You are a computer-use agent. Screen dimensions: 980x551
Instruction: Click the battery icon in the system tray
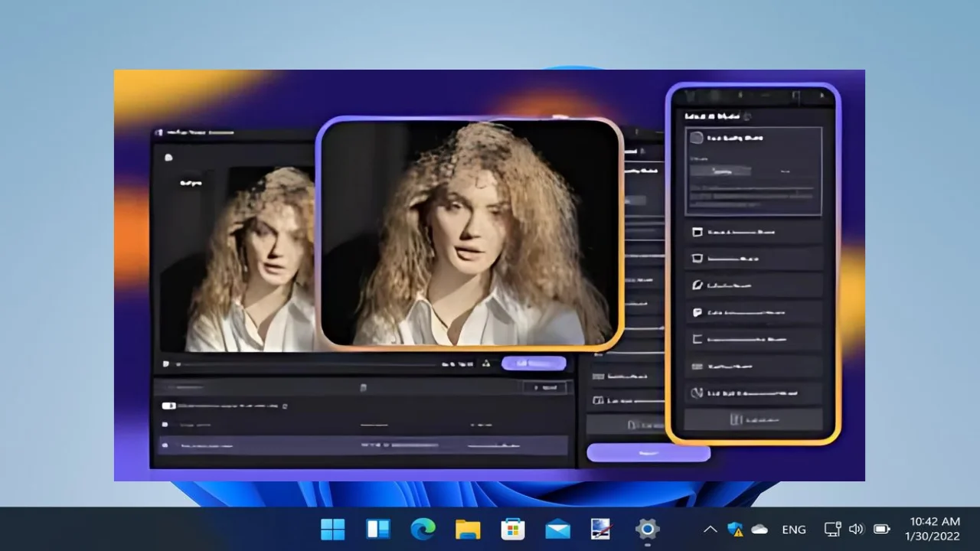pyautogui.click(x=882, y=529)
